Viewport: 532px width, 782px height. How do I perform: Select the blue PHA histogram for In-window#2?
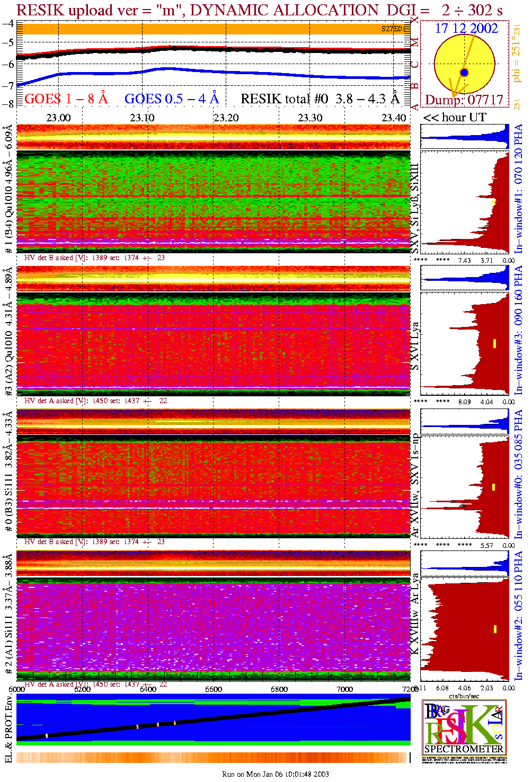click(x=465, y=563)
